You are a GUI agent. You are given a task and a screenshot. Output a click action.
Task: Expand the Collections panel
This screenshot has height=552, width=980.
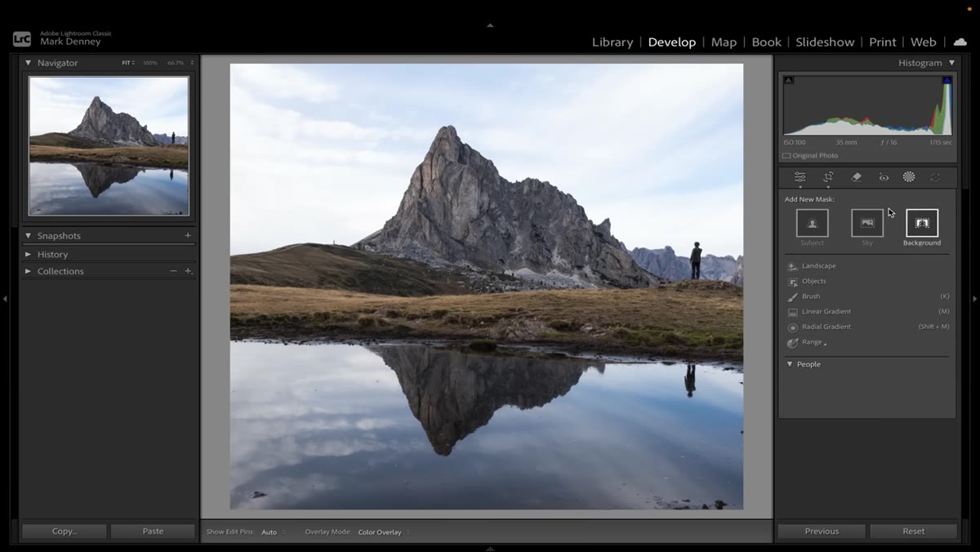click(28, 271)
